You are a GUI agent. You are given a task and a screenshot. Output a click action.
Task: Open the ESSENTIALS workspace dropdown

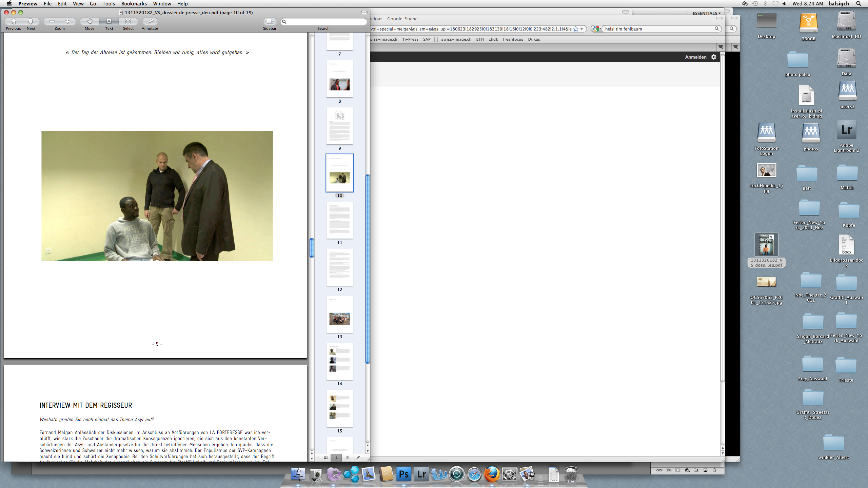(707, 13)
